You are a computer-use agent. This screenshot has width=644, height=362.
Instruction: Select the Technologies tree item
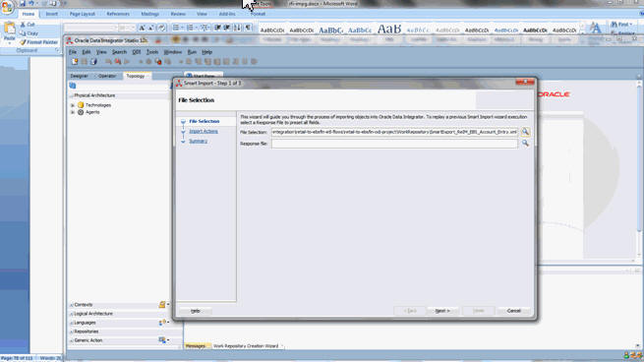click(98, 105)
